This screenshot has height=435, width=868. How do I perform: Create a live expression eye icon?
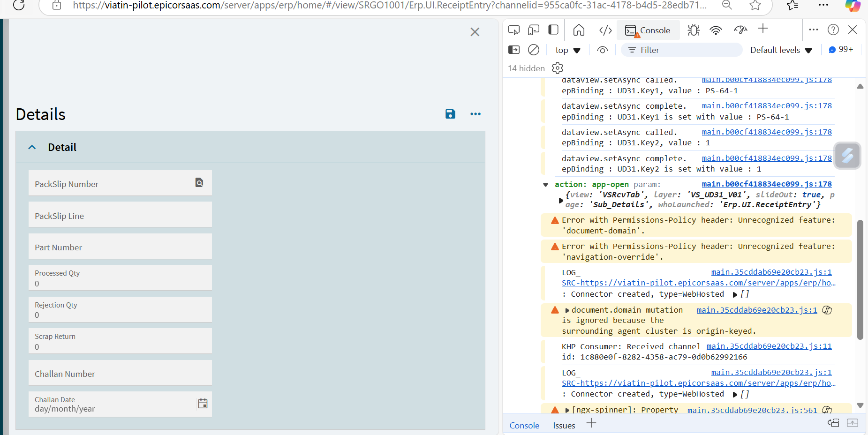tap(603, 50)
